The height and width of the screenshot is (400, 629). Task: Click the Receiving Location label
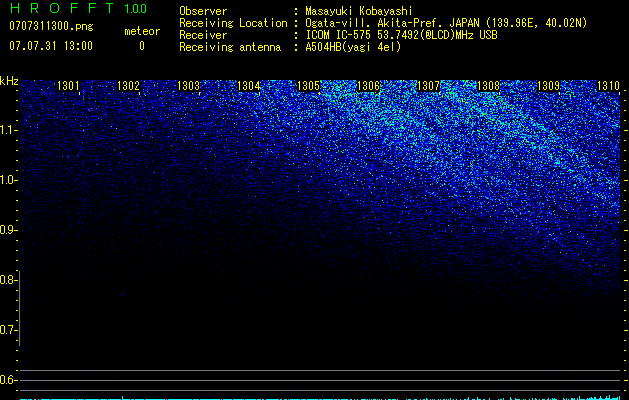point(233,23)
